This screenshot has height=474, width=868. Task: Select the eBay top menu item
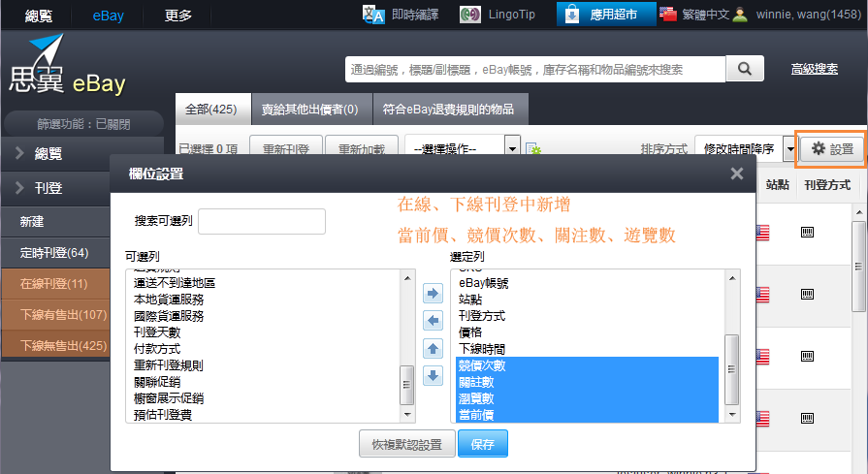click(x=109, y=16)
